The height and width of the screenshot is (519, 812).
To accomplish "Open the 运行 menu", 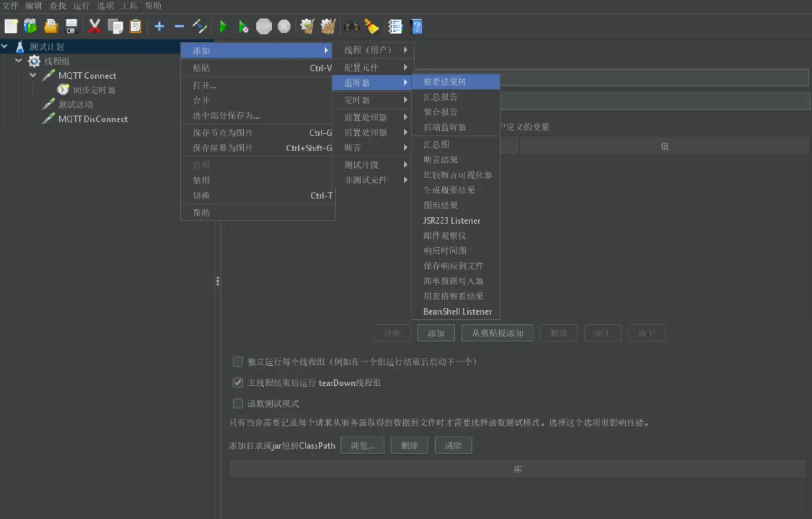I will [x=81, y=6].
